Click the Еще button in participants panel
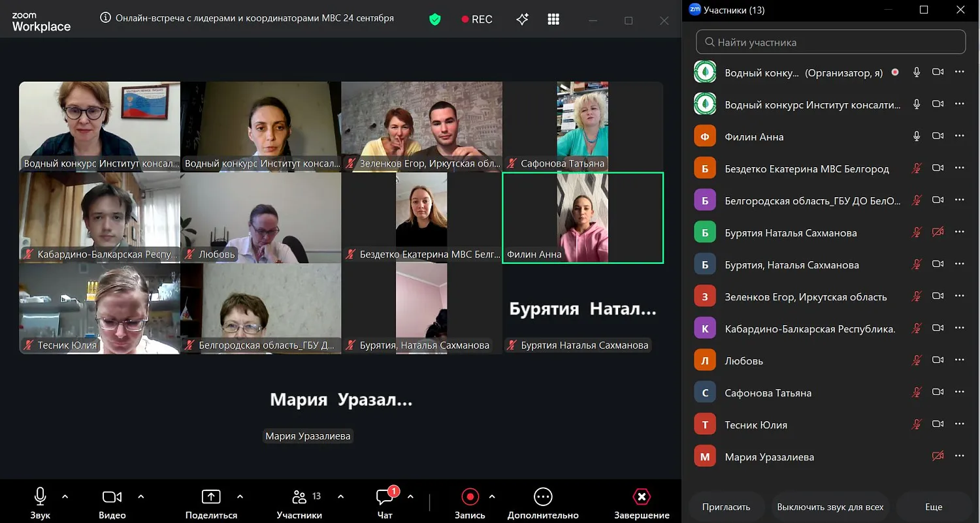This screenshot has width=980, height=523. coord(934,507)
